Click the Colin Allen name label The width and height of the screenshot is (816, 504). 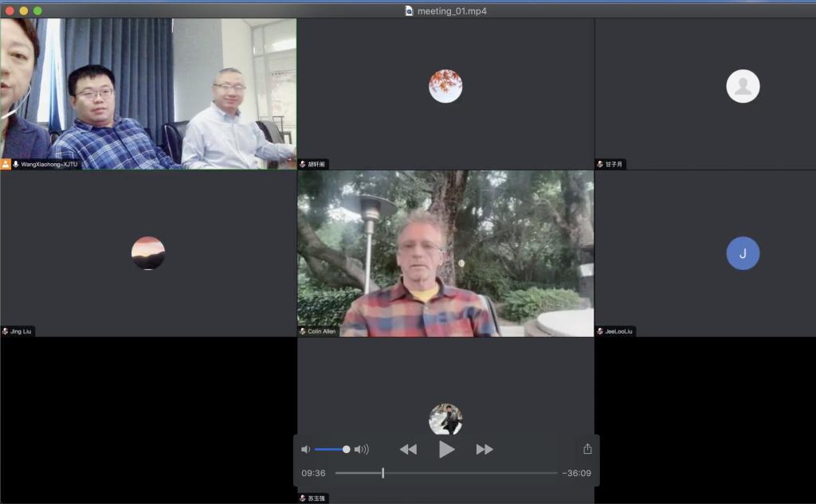click(x=322, y=331)
